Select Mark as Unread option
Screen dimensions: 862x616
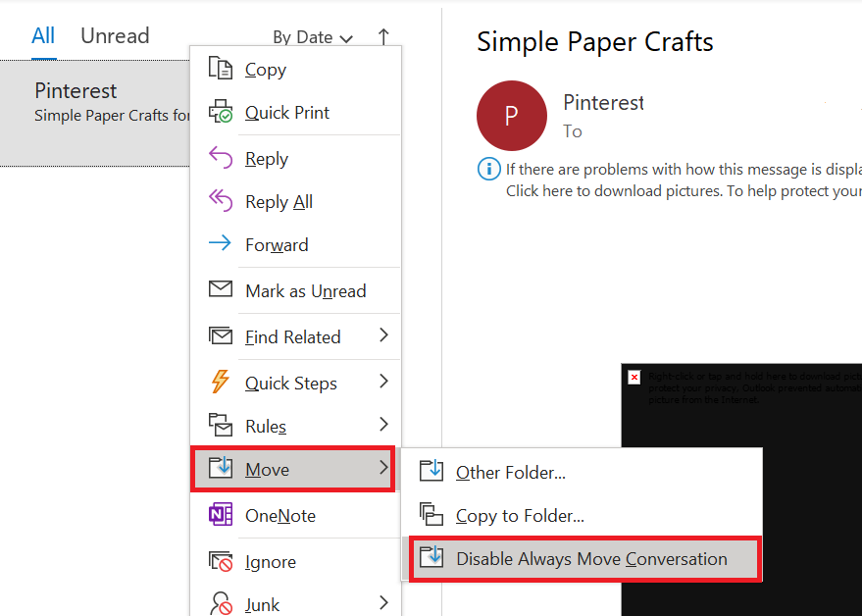(x=296, y=290)
